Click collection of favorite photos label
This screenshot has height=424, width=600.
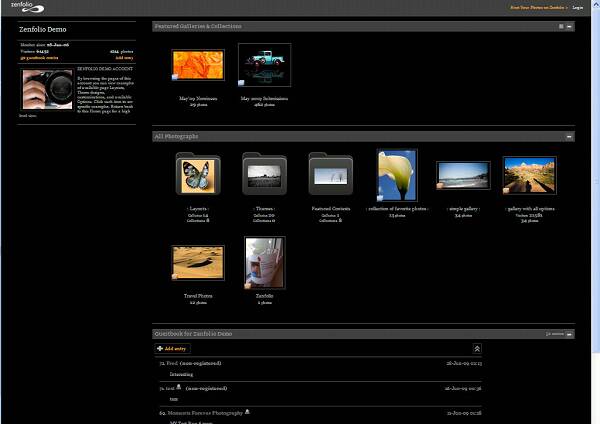(397, 209)
